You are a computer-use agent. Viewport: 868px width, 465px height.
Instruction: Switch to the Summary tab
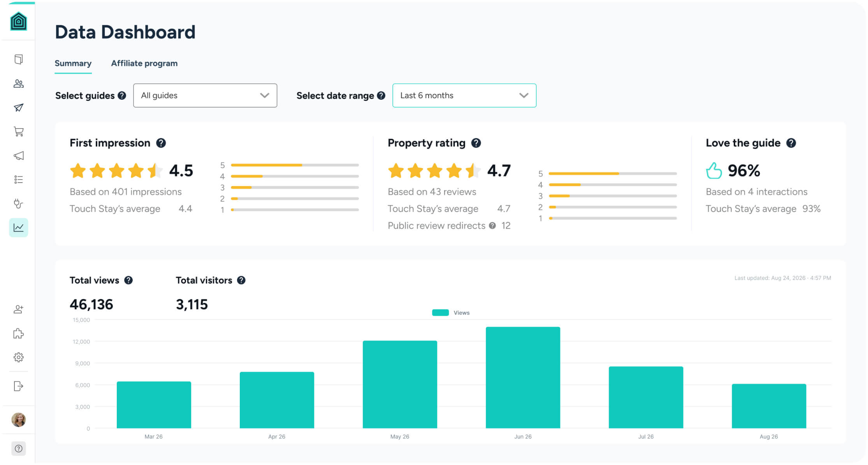click(73, 63)
